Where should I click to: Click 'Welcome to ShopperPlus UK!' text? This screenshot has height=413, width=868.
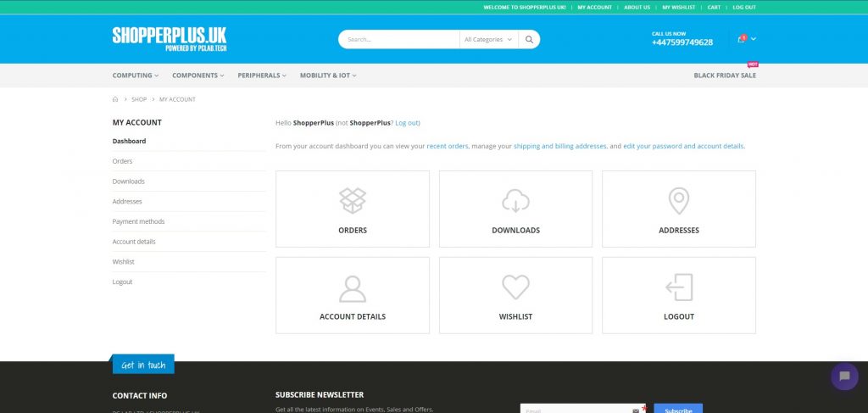524,7
